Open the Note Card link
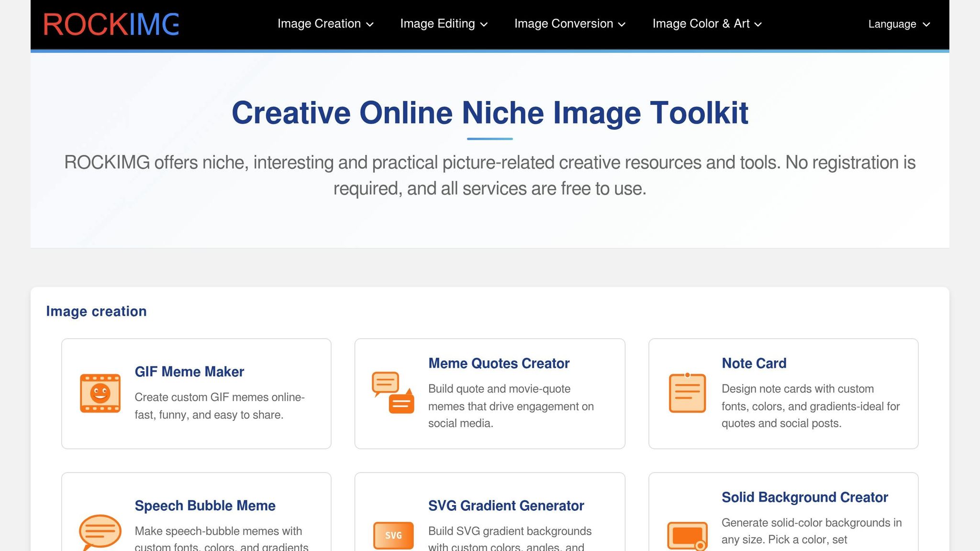This screenshot has width=980, height=551. 754,364
